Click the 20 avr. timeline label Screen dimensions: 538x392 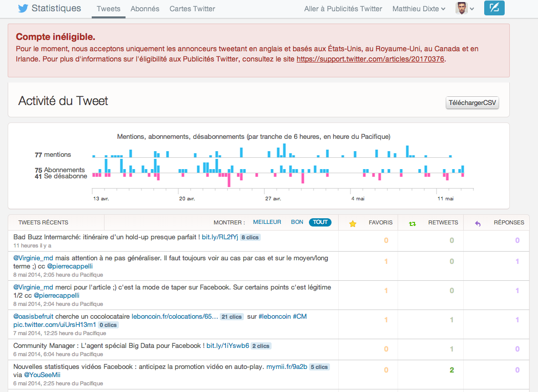(x=187, y=199)
